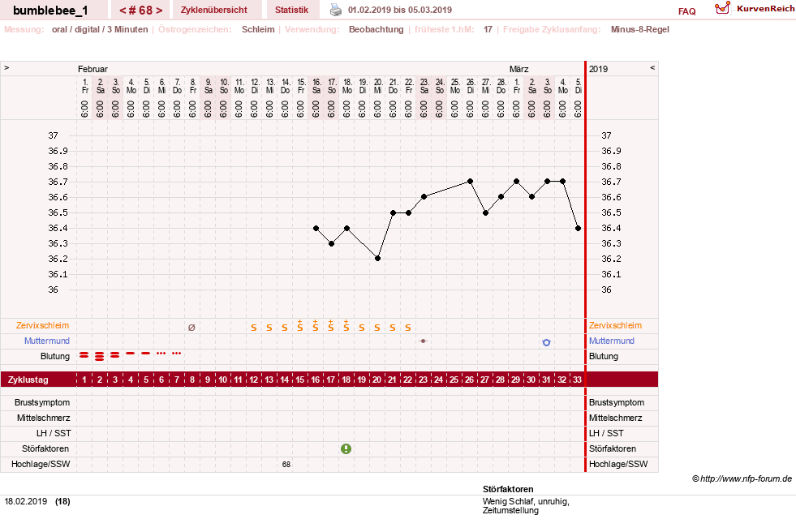Viewport: 796px width, 532px height.
Task: Click the Beobachtung usage setting
Action: tap(376, 29)
